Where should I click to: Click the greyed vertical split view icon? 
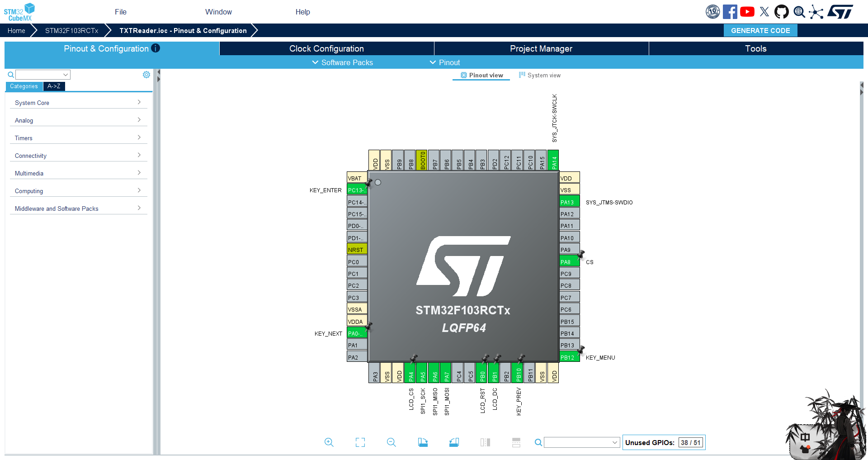[485, 442]
